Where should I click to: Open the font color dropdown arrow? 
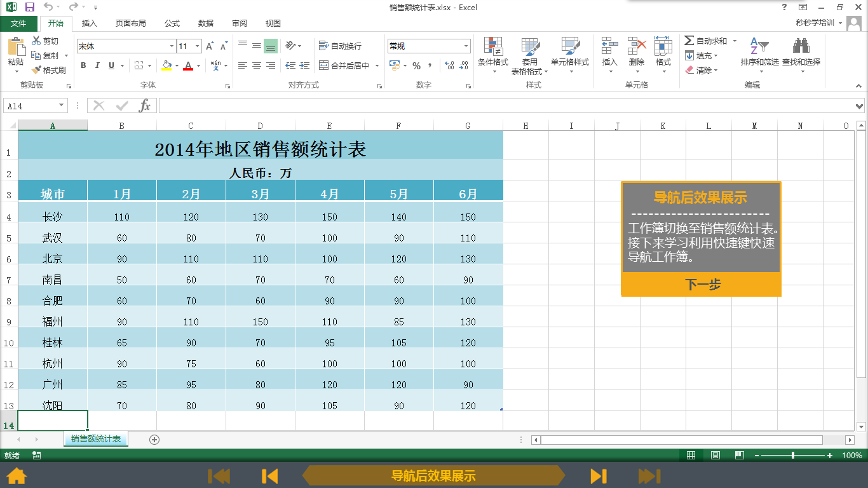point(198,65)
